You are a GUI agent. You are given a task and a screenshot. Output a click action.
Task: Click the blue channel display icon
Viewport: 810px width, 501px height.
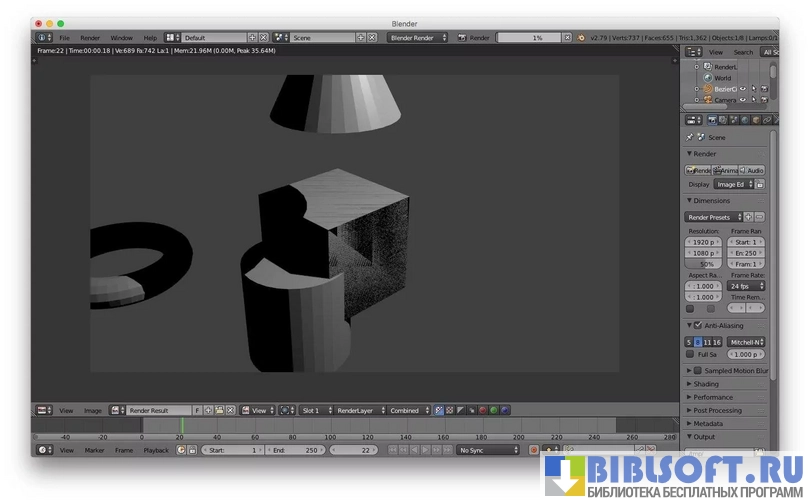(505, 410)
